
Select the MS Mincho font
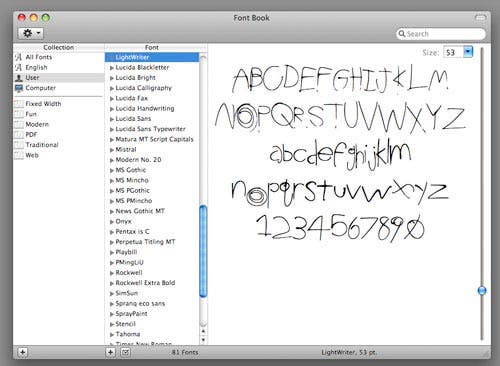(x=132, y=180)
